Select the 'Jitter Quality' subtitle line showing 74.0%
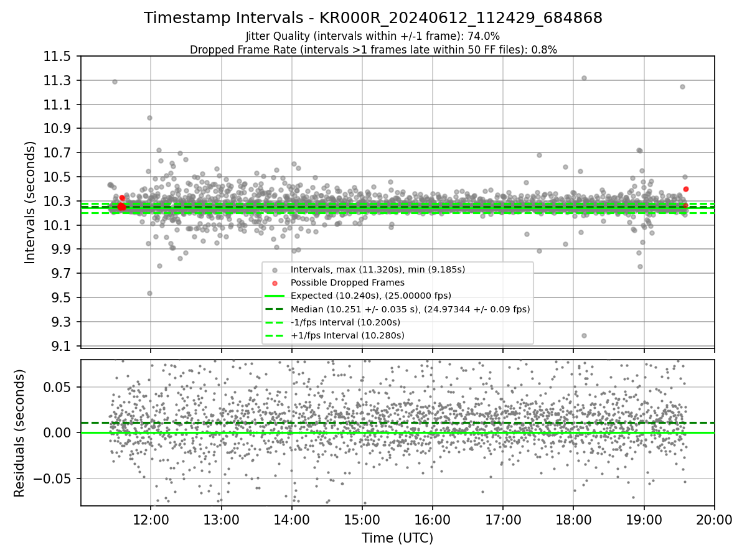Image resolution: width=747 pixels, height=560 pixels. [373, 36]
